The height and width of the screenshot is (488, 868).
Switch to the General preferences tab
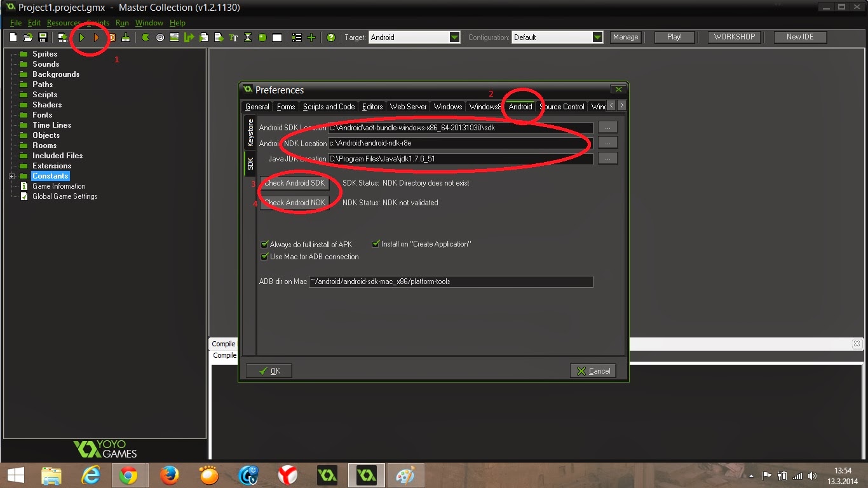click(x=257, y=107)
